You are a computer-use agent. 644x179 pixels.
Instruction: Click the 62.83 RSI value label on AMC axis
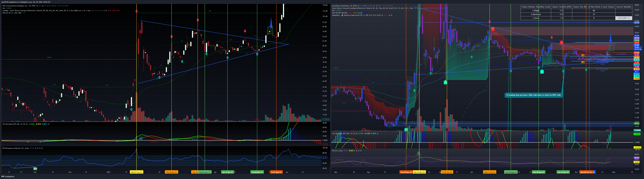324,158
